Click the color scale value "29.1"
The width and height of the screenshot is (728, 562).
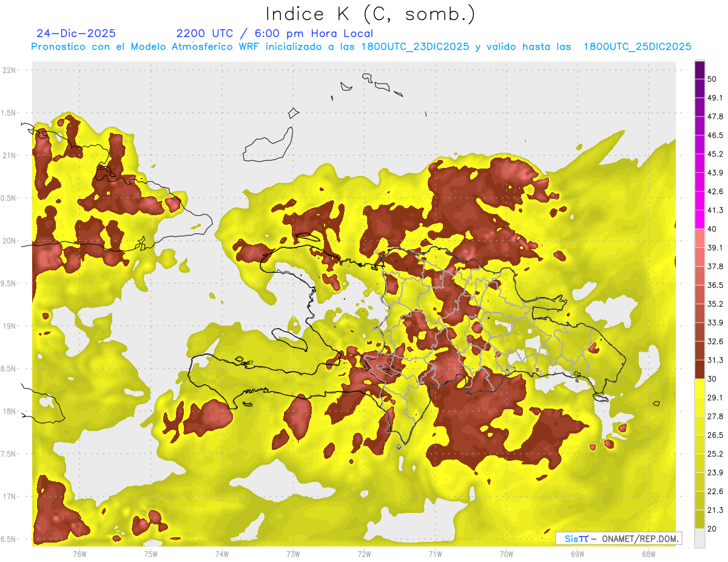pos(715,397)
